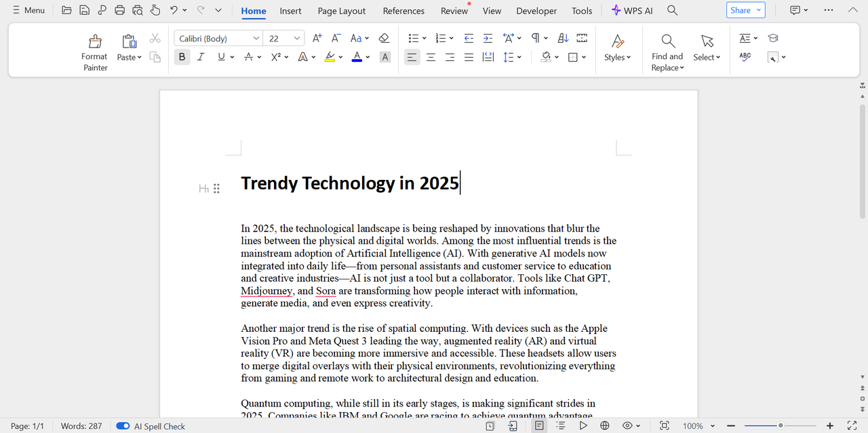Save the document with the floppy disk icon
The image size is (868, 433).
(84, 10)
